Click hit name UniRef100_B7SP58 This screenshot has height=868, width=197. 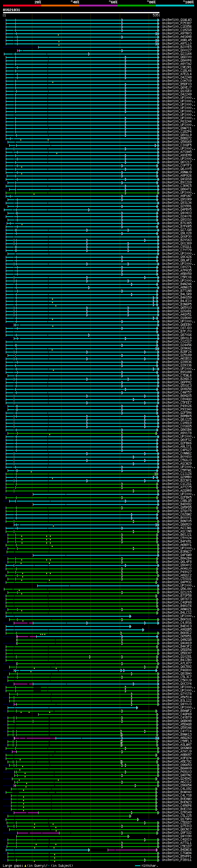tap(177, 596)
